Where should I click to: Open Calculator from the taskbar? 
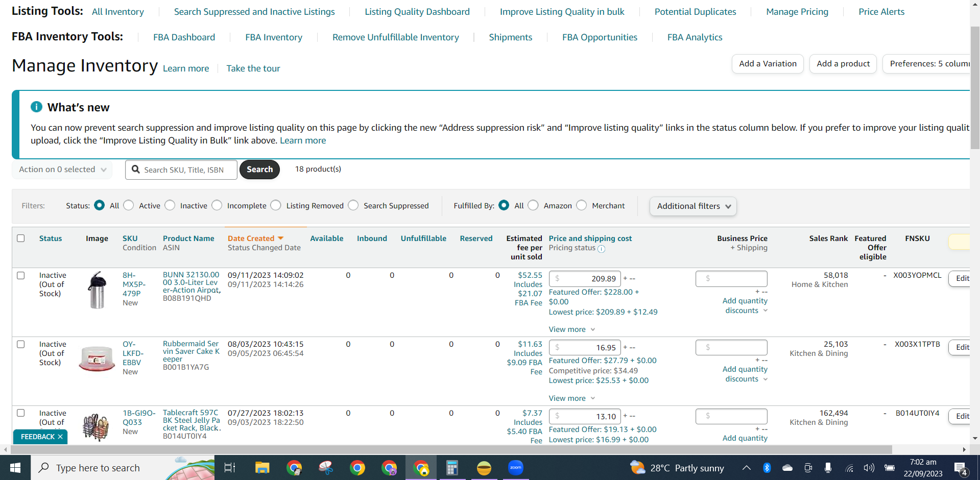(452, 468)
